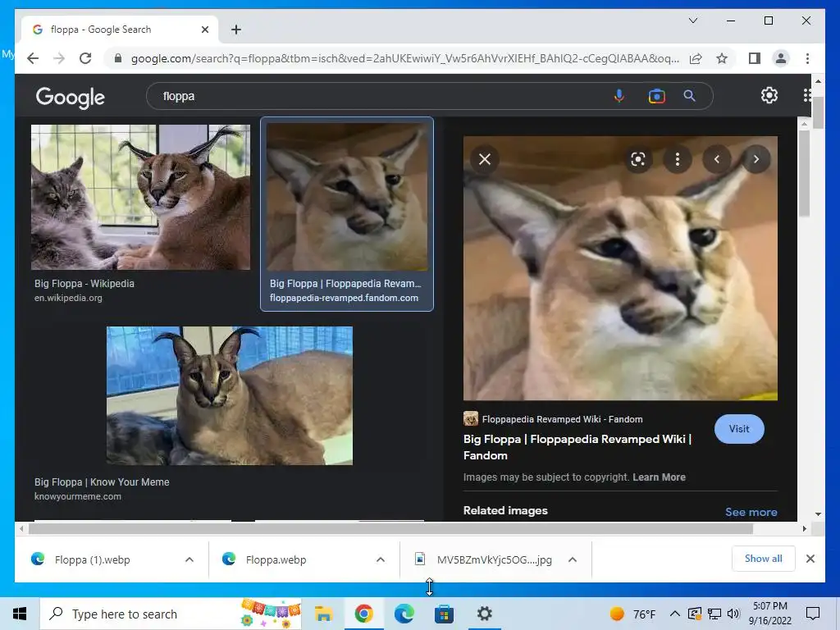The image size is (840, 630).
Task: Click the browser Back arrow
Action: pyautogui.click(x=33, y=58)
